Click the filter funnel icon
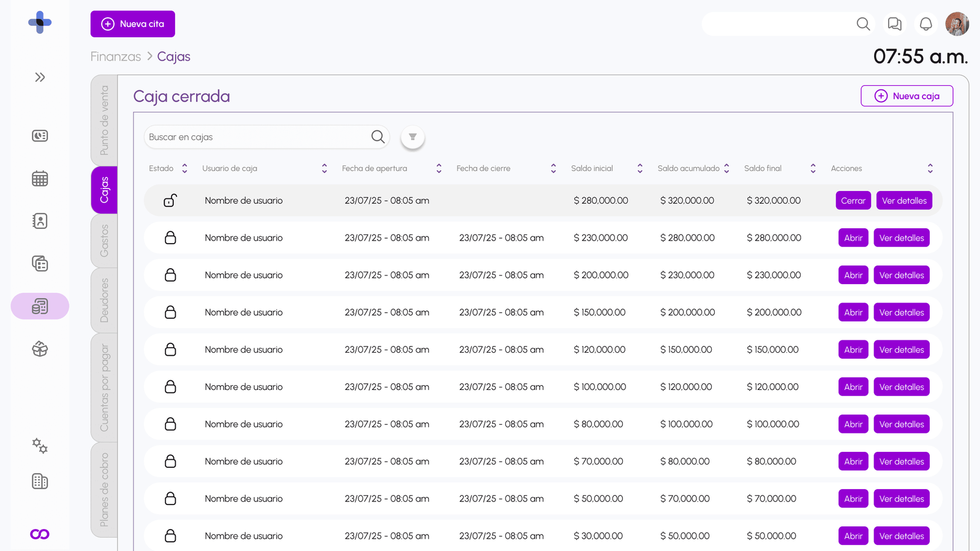Viewport: 980px width, 551px height. click(412, 137)
